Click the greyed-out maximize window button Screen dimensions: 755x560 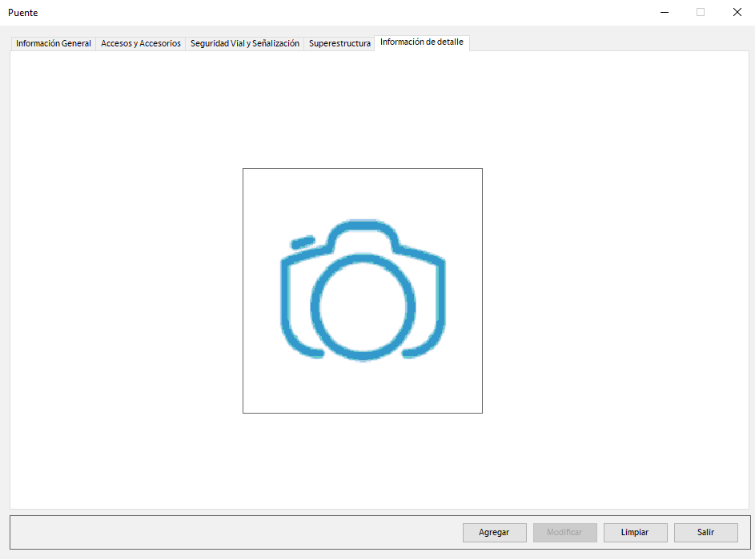click(x=701, y=12)
